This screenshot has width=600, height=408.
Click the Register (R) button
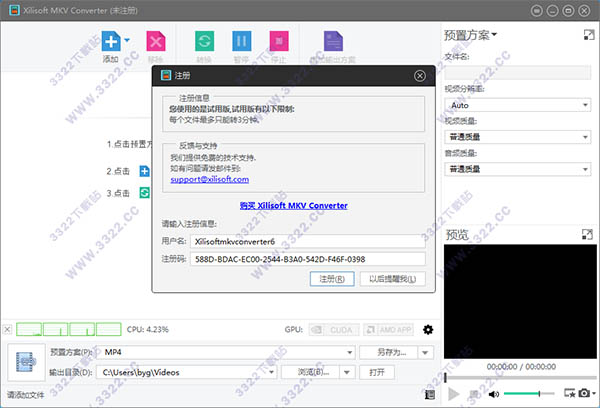332,279
